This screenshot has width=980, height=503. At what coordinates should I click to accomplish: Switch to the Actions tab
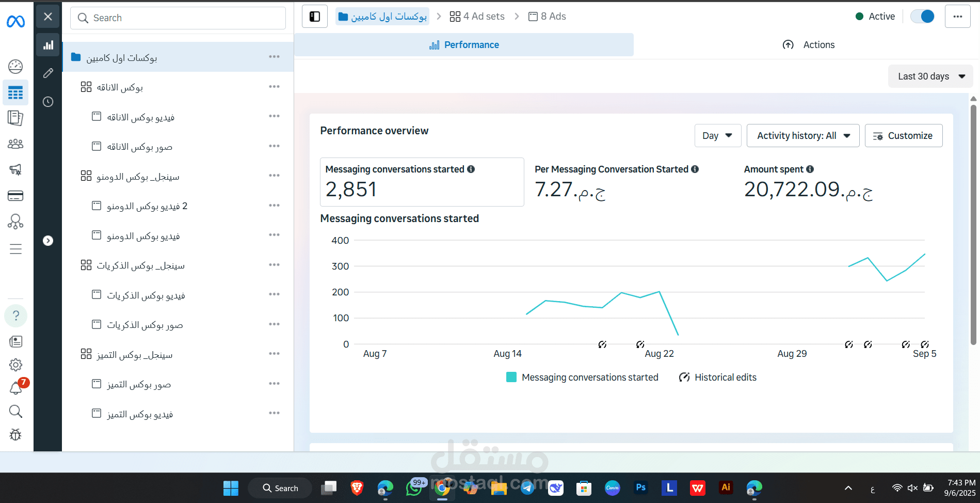(x=809, y=45)
